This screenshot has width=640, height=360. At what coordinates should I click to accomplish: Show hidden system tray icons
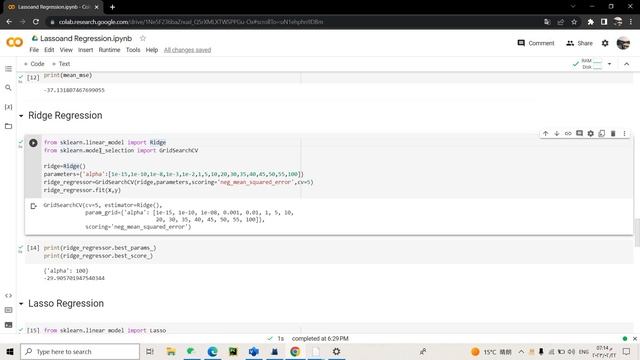point(521,351)
